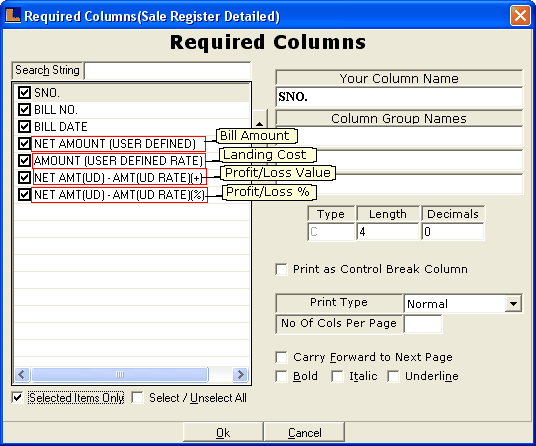Click the horizontal scrollbar thumb in list

pyautogui.click(x=120, y=374)
